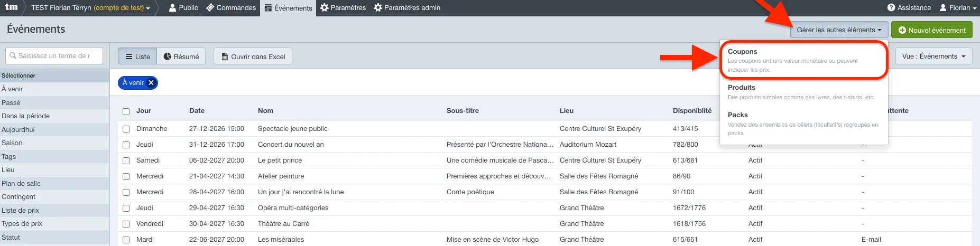Viewport: 980px width, 246px height.
Task: Open event Atelier peinture
Action: coord(281,176)
